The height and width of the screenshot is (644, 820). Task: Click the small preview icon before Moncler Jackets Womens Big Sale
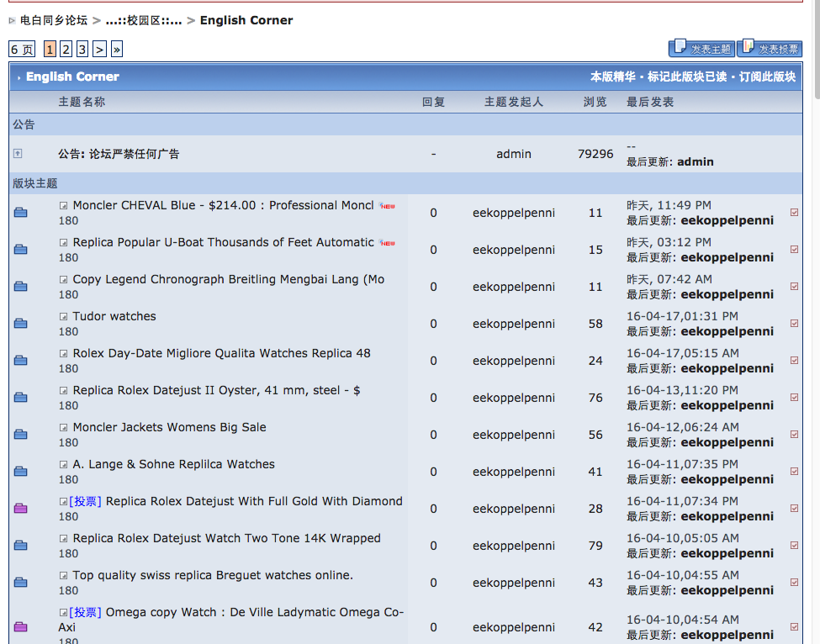click(x=63, y=428)
